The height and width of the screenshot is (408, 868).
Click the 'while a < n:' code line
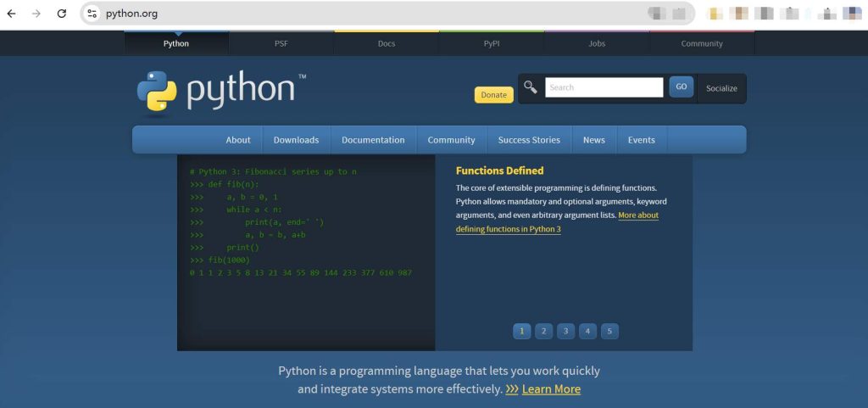pos(254,210)
